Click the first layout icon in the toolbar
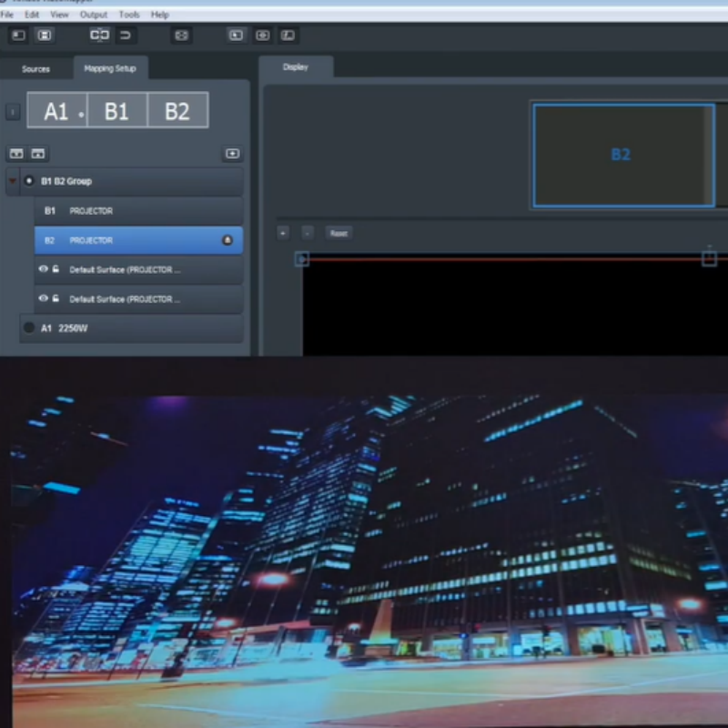The width and height of the screenshot is (728, 728). tap(18, 35)
